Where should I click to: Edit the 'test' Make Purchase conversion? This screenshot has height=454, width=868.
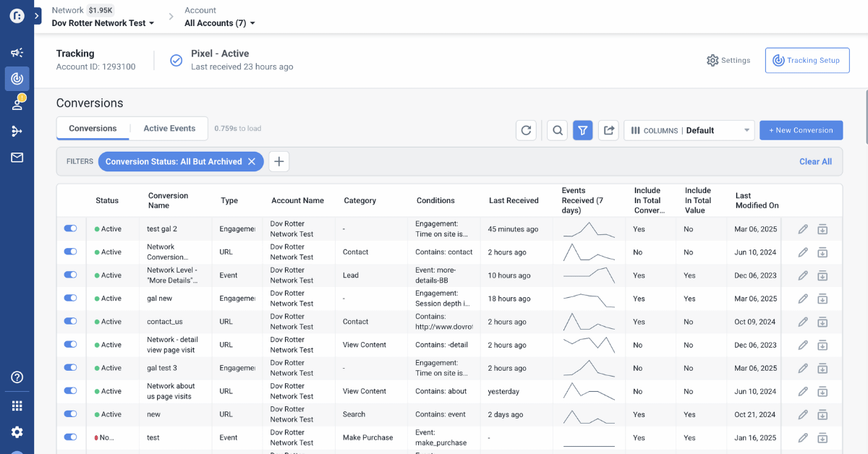point(802,437)
